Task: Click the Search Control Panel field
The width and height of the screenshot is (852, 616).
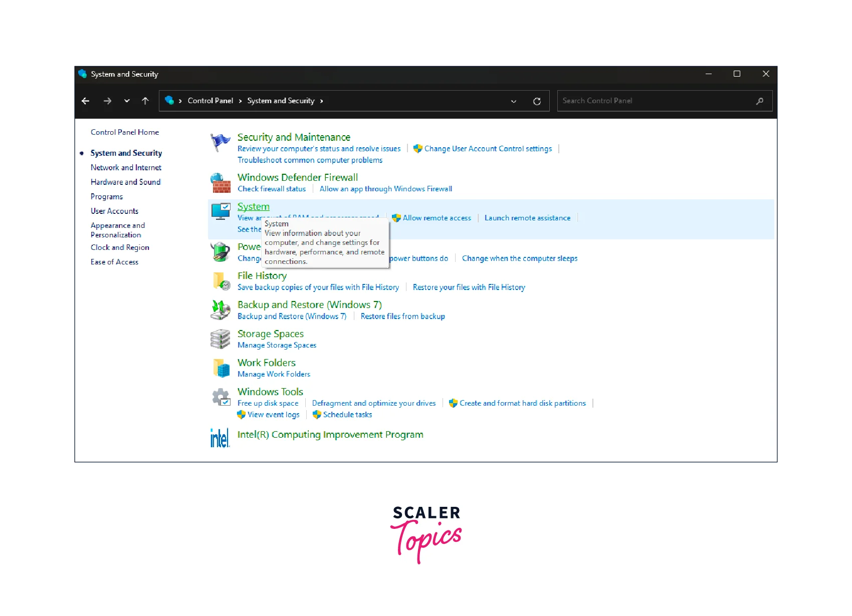Action: point(657,101)
